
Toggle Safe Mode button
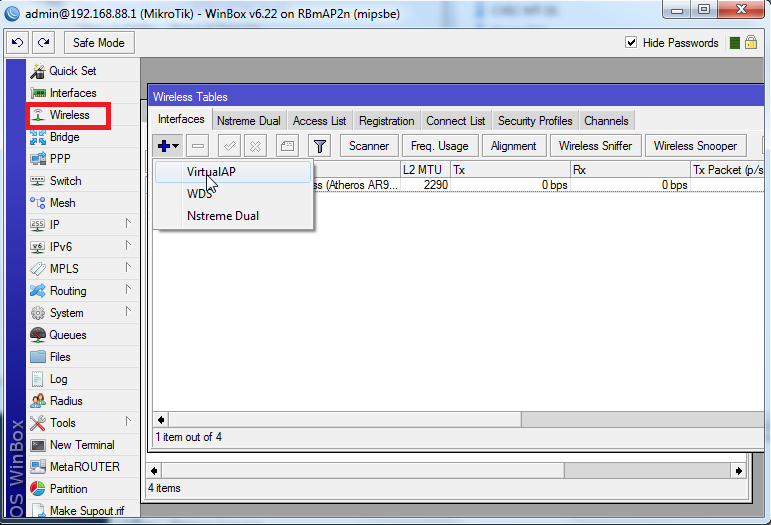coord(99,43)
